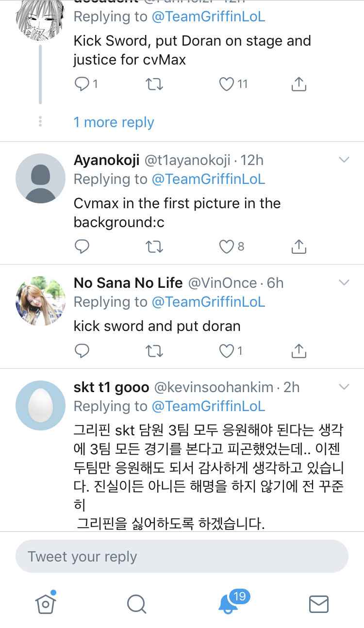Open No Sana No Life's profile picture

[41, 301]
